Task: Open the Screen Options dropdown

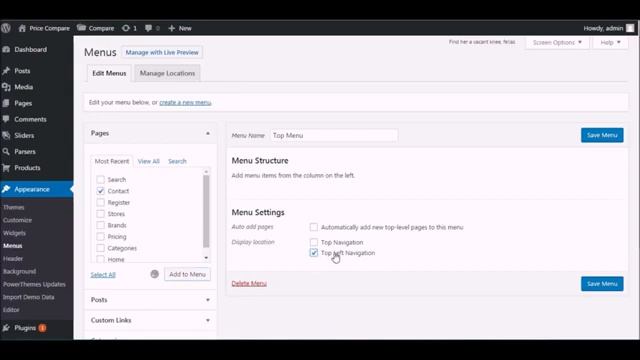Action: pyautogui.click(x=557, y=42)
